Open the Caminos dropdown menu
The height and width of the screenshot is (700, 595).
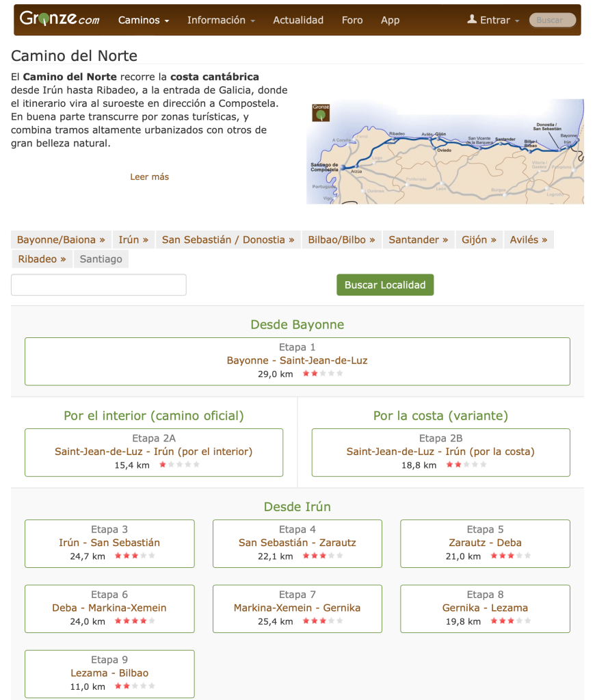(x=143, y=21)
